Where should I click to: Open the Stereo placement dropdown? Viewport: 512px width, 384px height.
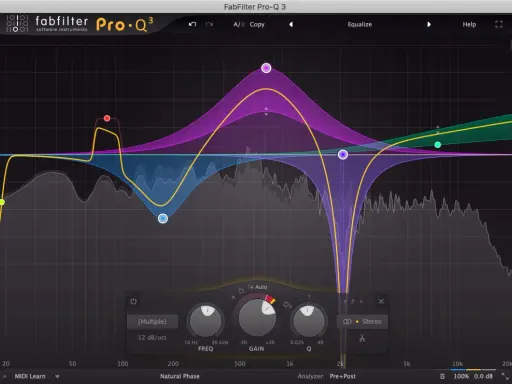(362, 322)
